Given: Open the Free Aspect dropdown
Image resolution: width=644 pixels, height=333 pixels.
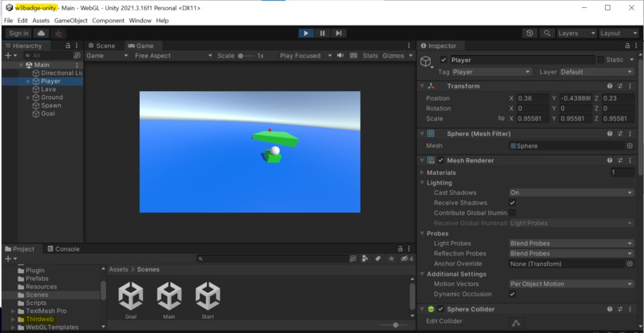Looking at the screenshot, I should click(x=173, y=55).
